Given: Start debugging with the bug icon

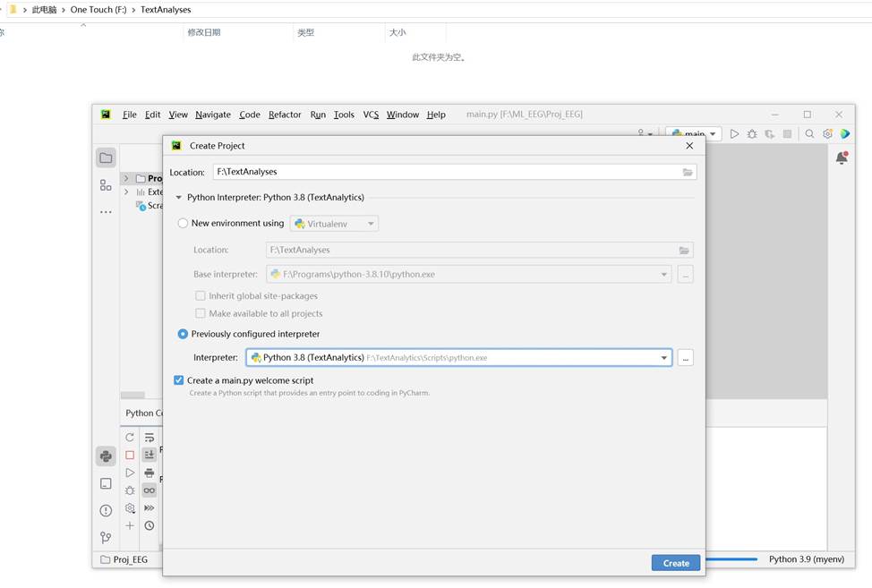Looking at the screenshot, I should 750,132.
